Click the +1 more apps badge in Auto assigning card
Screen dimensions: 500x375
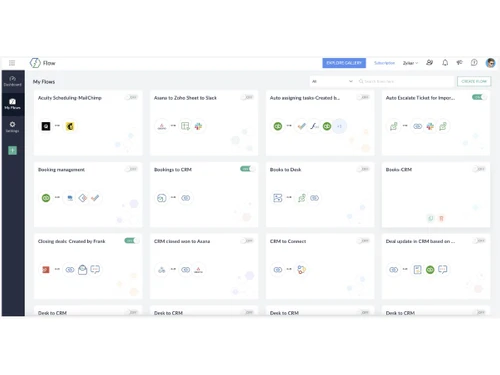[339, 126]
